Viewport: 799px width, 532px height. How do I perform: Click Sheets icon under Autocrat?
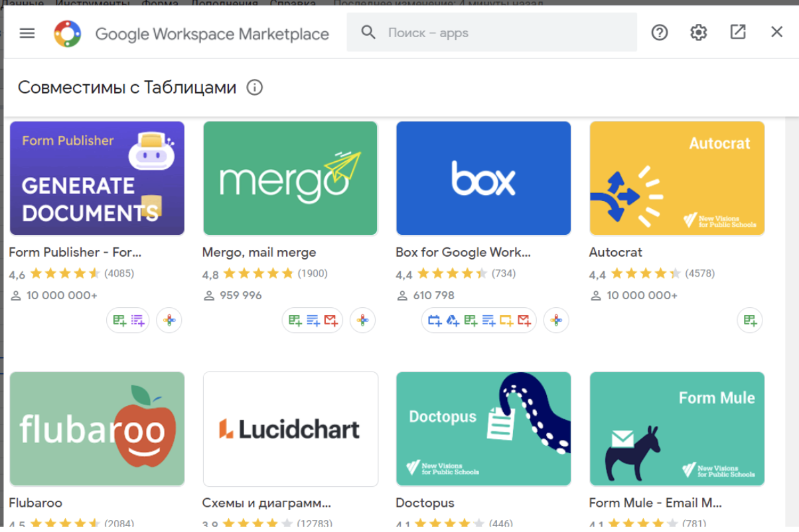(x=750, y=320)
